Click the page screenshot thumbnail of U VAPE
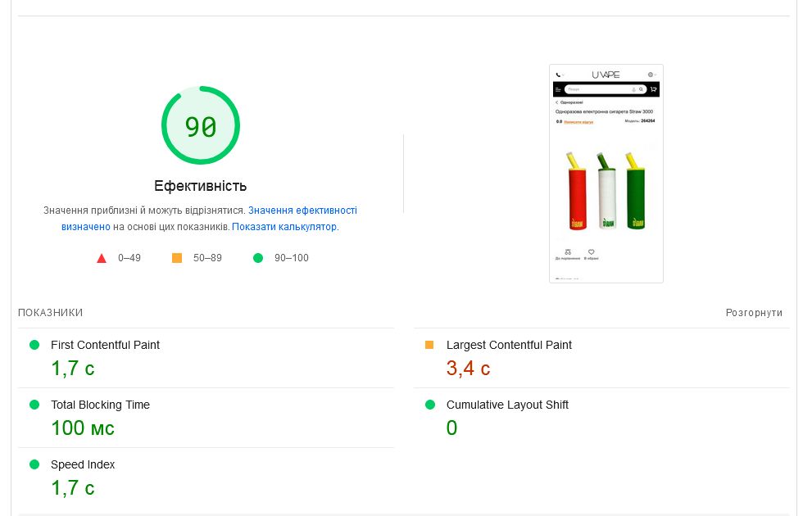Viewport: 812px width, 516px height. coord(606,174)
